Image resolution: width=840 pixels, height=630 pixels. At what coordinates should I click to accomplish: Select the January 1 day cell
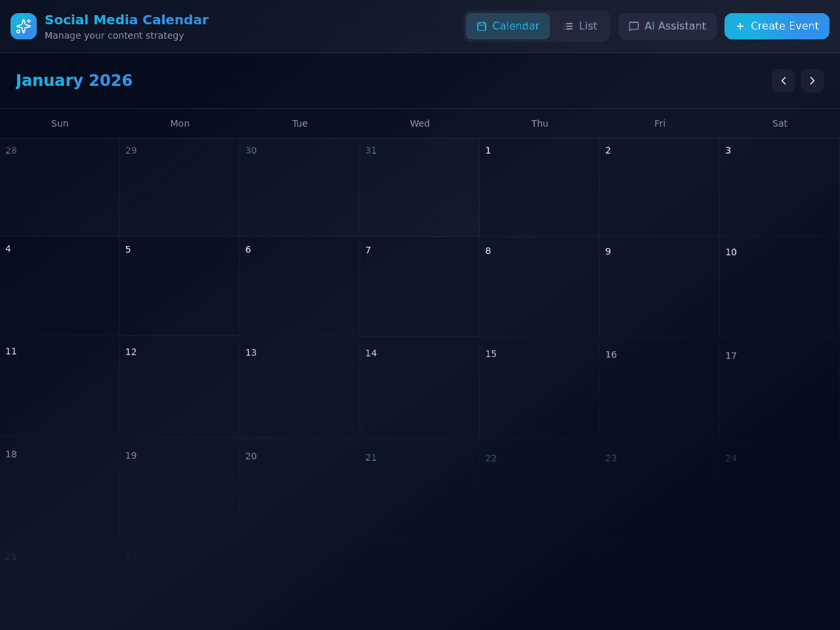point(539,188)
